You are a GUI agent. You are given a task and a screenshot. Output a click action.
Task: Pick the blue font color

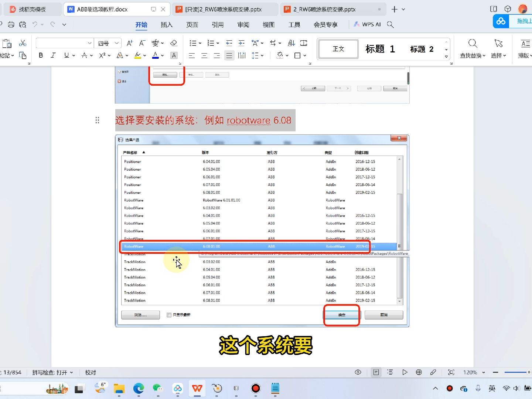pos(155,55)
